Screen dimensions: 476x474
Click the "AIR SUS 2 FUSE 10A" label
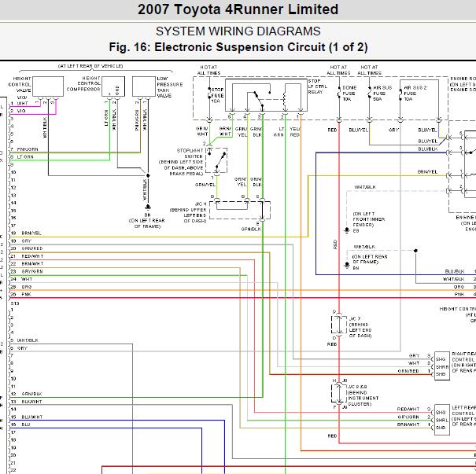(x=415, y=93)
